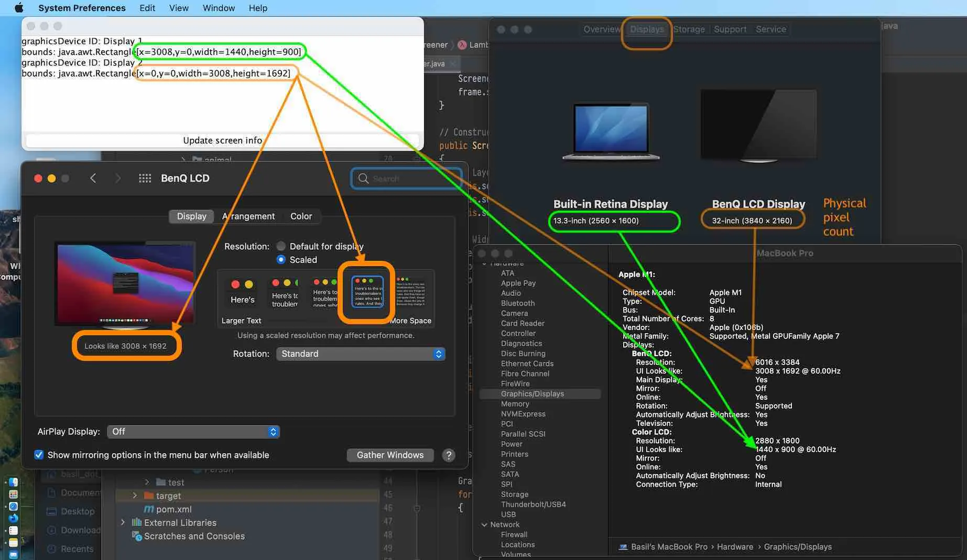Select Firewall under Network in System Information

[514, 535]
